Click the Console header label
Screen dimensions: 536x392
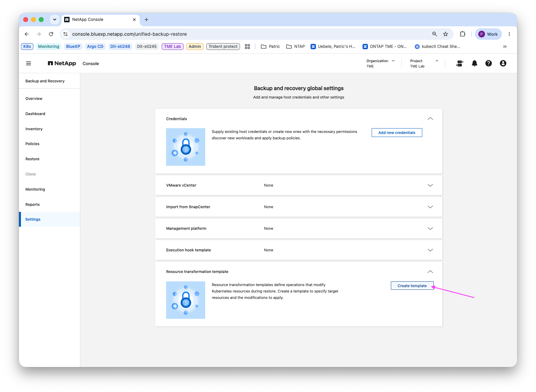(91, 63)
